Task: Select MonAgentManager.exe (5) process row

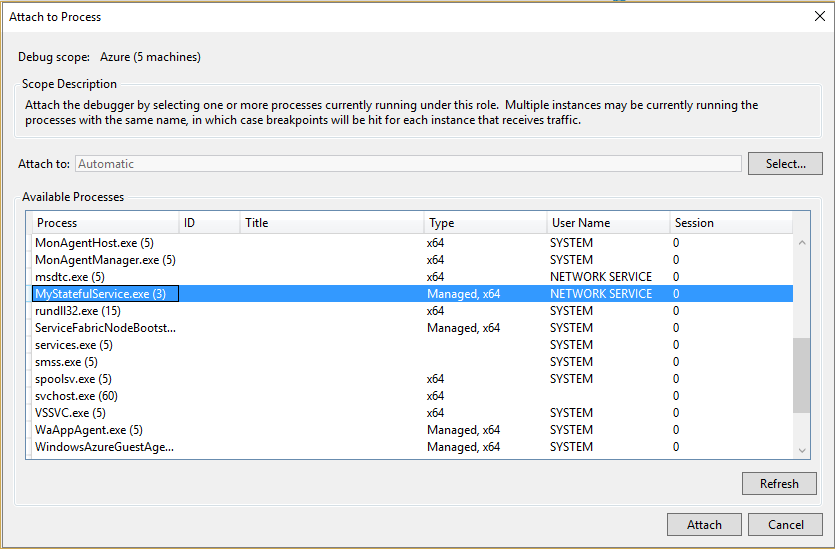Action: tap(412, 260)
